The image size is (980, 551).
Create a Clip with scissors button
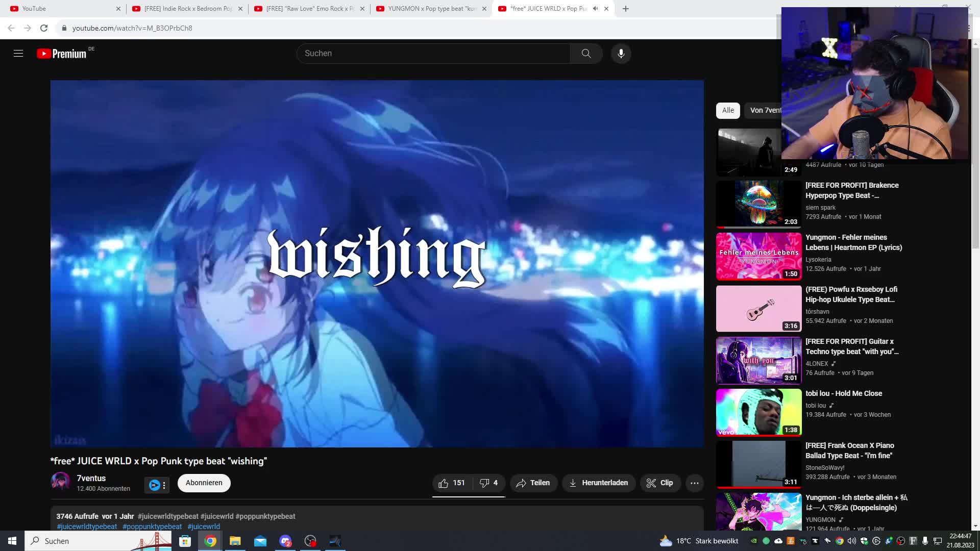click(x=660, y=483)
